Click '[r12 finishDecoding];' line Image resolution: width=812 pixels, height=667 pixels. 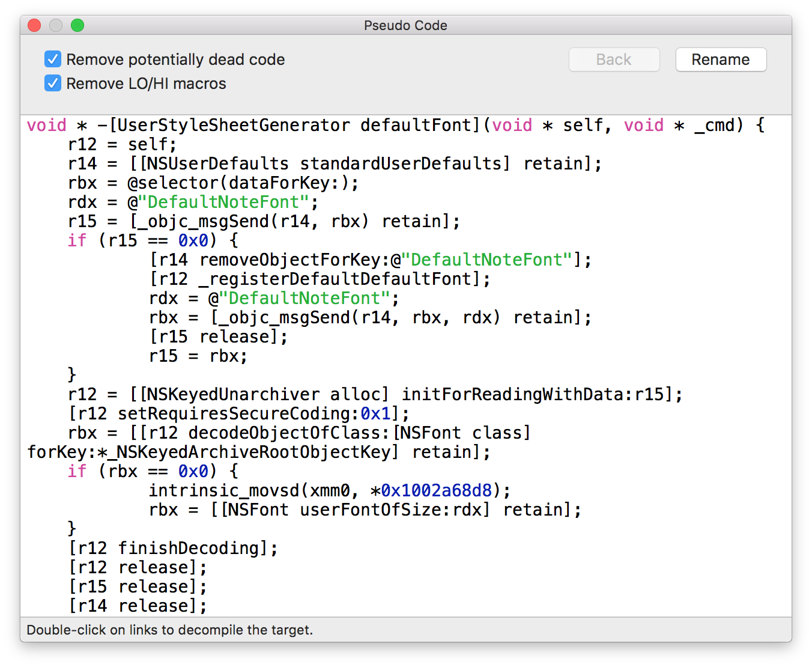[173, 548]
